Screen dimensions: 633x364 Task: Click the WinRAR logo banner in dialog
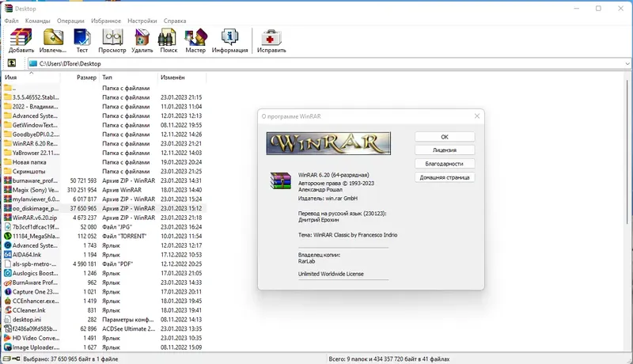[x=328, y=143]
